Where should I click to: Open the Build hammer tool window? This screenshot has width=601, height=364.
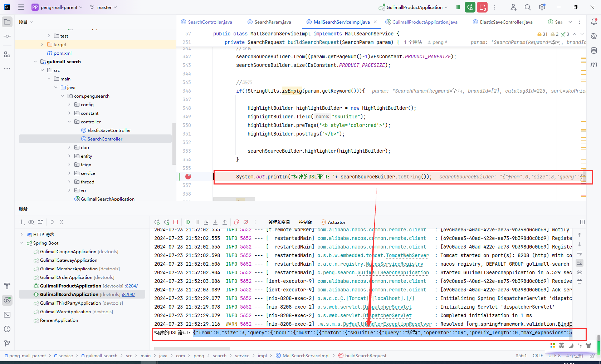7,286
